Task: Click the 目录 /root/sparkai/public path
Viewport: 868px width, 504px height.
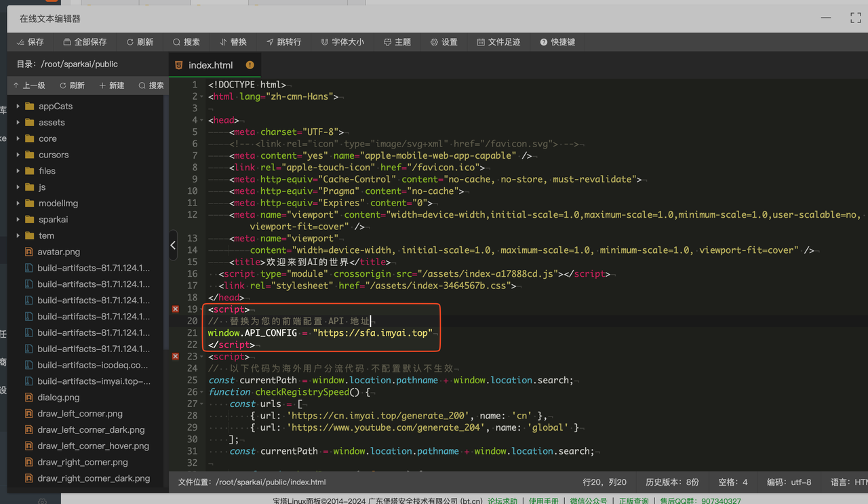Action: (x=67, y=64)
